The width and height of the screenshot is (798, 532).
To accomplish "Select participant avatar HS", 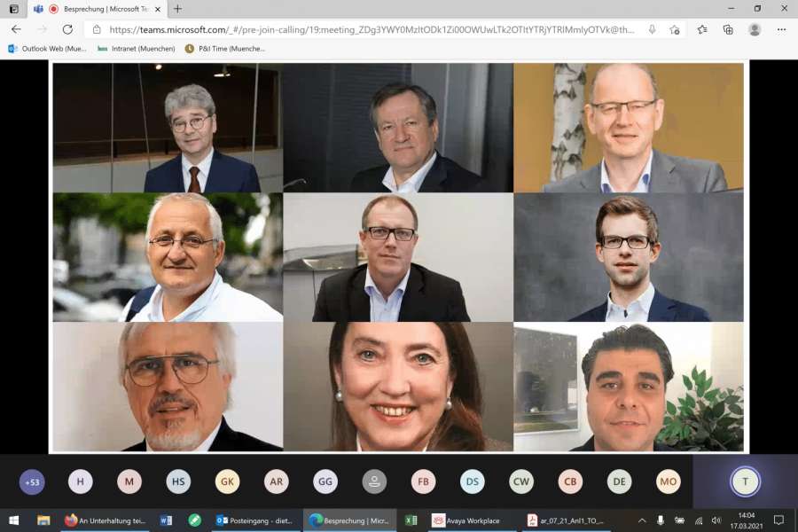I will [178, 481].
